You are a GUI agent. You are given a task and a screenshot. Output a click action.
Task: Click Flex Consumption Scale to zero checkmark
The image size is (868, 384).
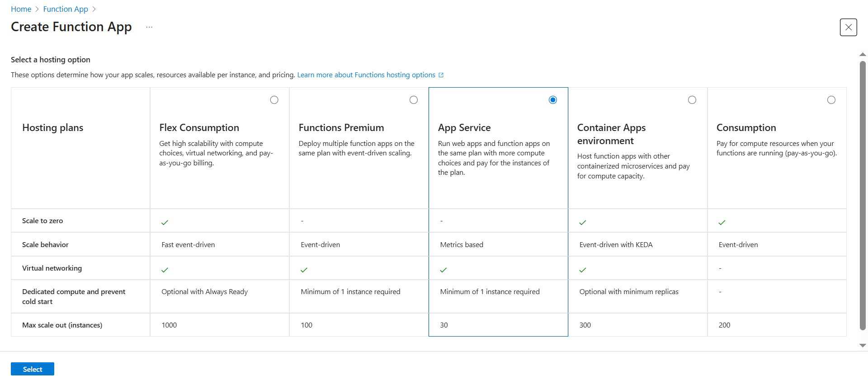(165, 222)
